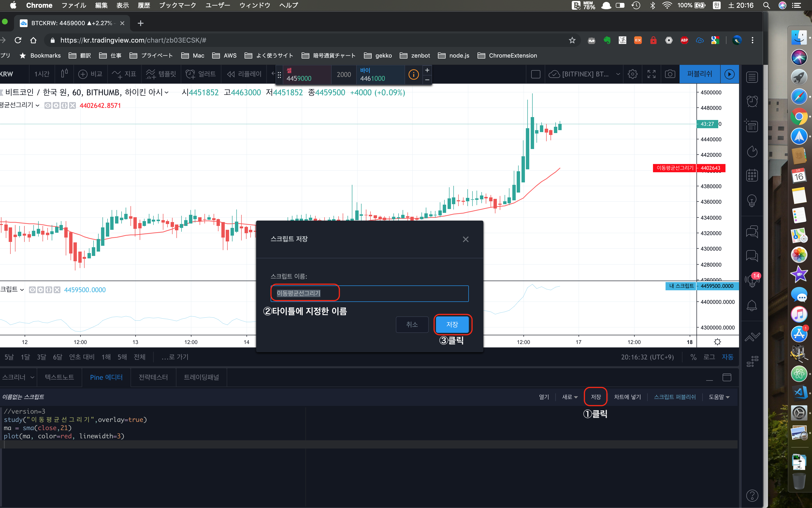Expand the moving average legend dropdown

tap(37, 105)
